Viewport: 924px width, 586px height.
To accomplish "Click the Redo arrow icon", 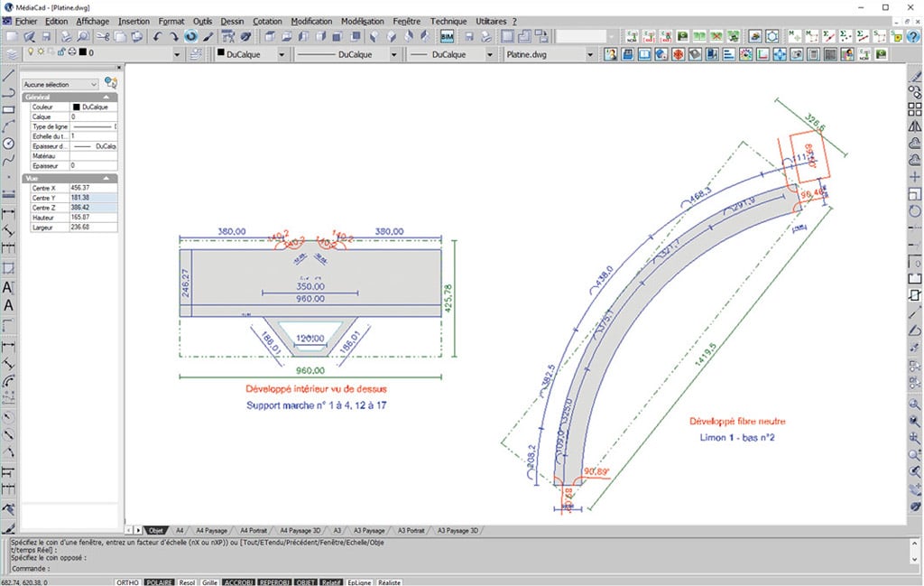I will pos(174,37).
